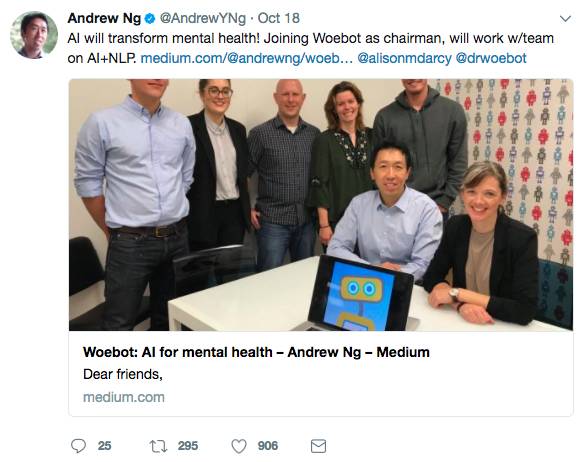Like the tweet with the heart icon
The height and width of the screenshot is (462, 584).
[239, 446]
